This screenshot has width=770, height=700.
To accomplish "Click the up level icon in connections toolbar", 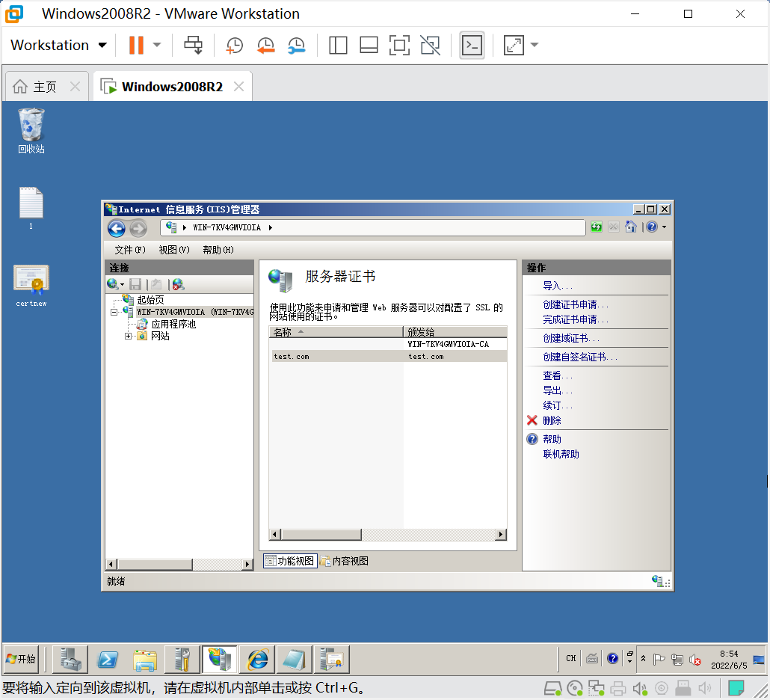I will coord(156,284).
